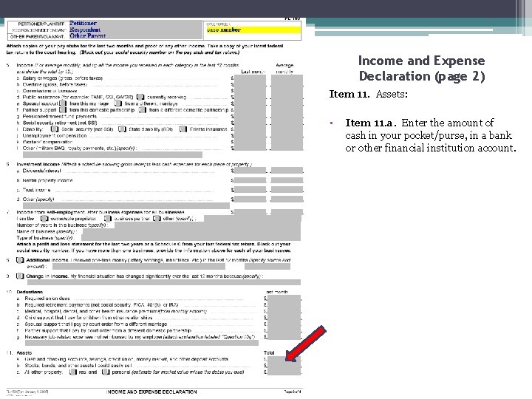Select 'State disability (SDI)' checkbox
Viewport: 532px width, 399px height.
click(122, 129)
